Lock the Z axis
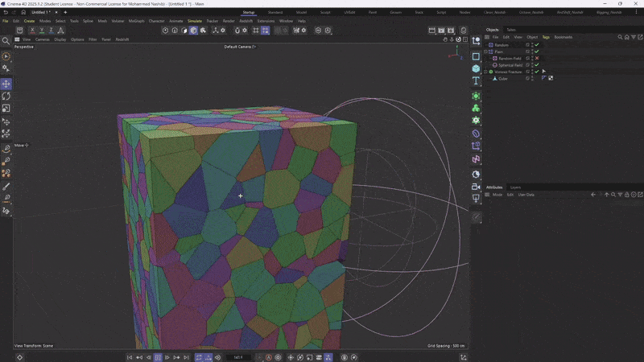The width and height of the screenshot is (644, 362). click(x=51, y=31)
